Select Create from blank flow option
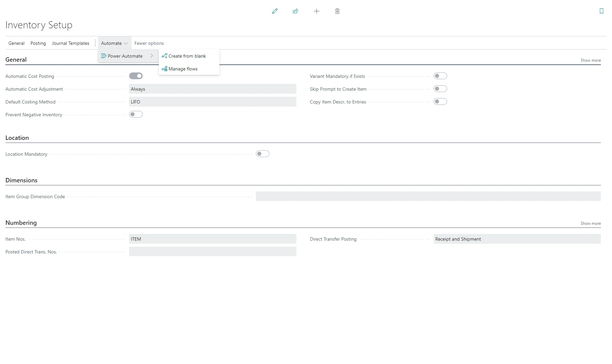Viewport: 612px width, 364px height. tap(187, 56)
